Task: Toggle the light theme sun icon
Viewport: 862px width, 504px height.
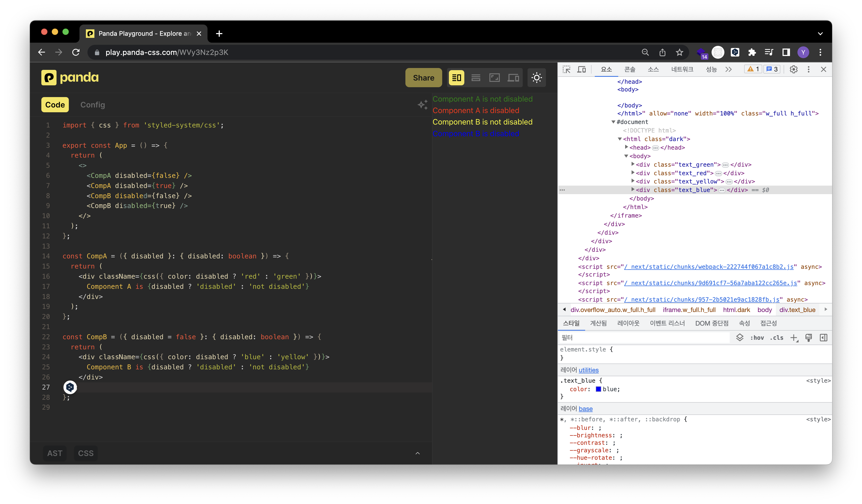Action: 537,78
